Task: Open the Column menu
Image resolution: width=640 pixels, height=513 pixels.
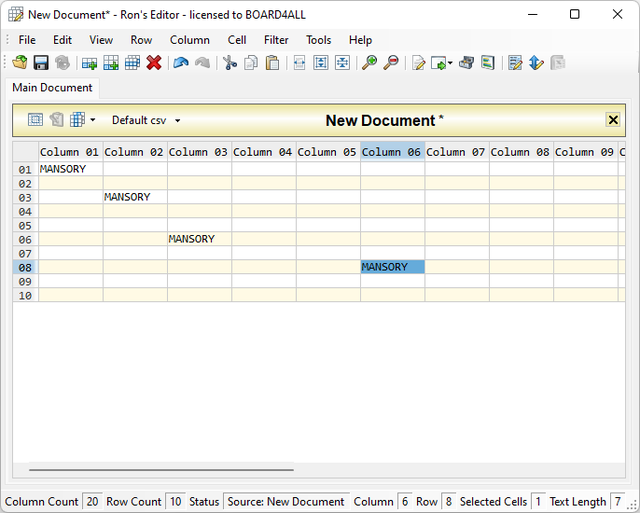Action: [189, 40]
